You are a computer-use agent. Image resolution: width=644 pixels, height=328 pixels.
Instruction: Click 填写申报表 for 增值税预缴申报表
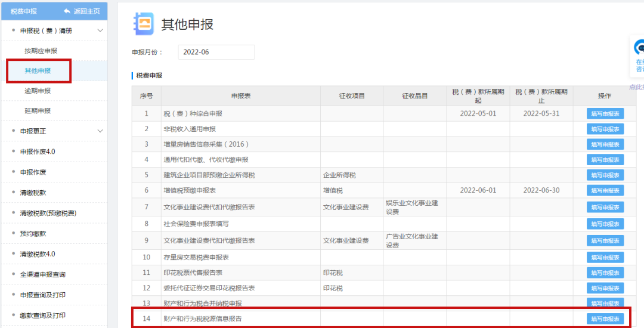[605, 190]
